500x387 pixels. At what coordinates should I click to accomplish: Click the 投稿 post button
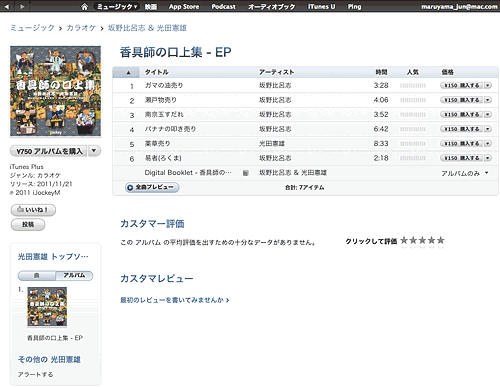coord(28,225)
